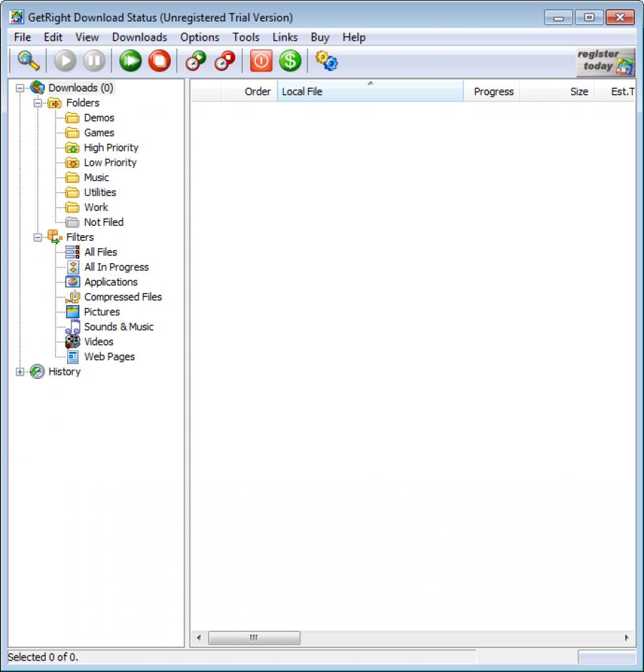The height and width of the screenshot is (672, 644).
Task: Click the Demos folder icon
Action: pos(72,118)
